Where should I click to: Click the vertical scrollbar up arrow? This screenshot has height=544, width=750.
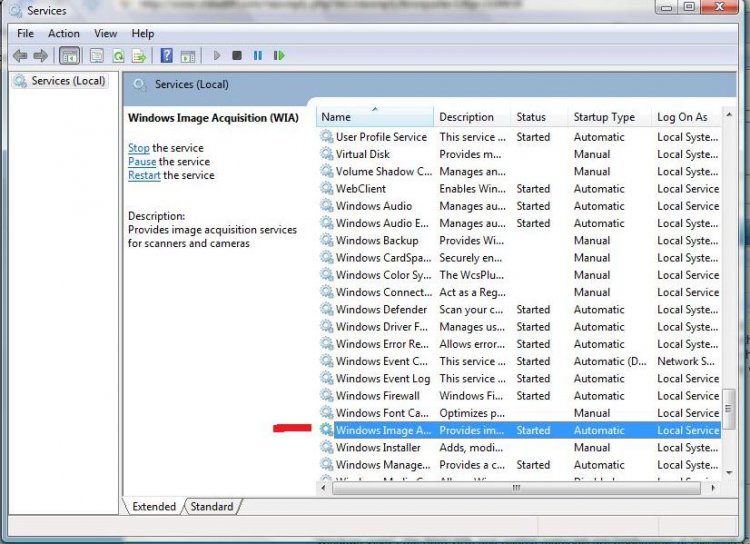click(x=729, y=115)
